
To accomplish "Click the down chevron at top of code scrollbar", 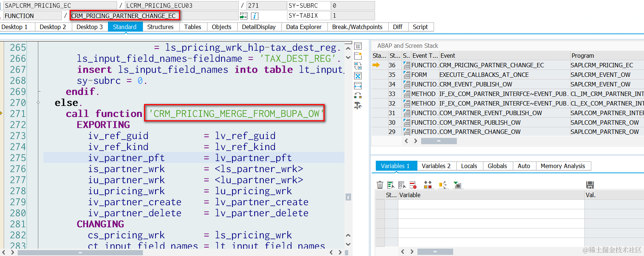I will (348, 58).
